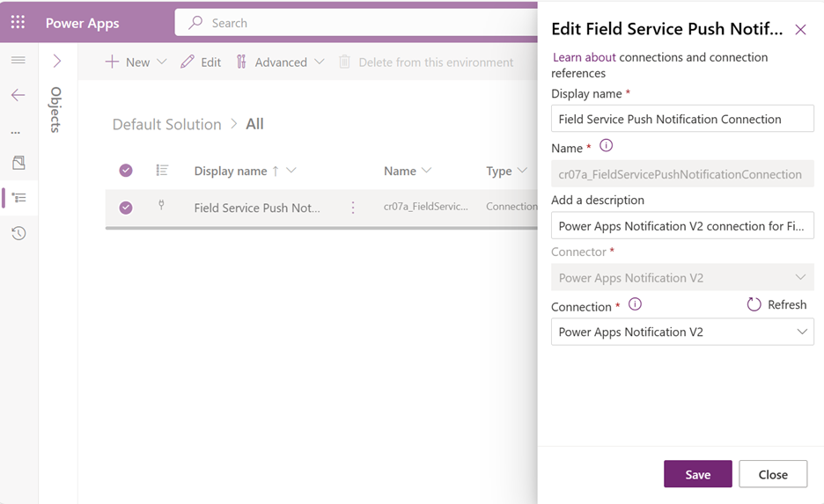Expand the Advanced dropdown chevron
The height and width of the screenshot is (504, 824).
point(319,62)
